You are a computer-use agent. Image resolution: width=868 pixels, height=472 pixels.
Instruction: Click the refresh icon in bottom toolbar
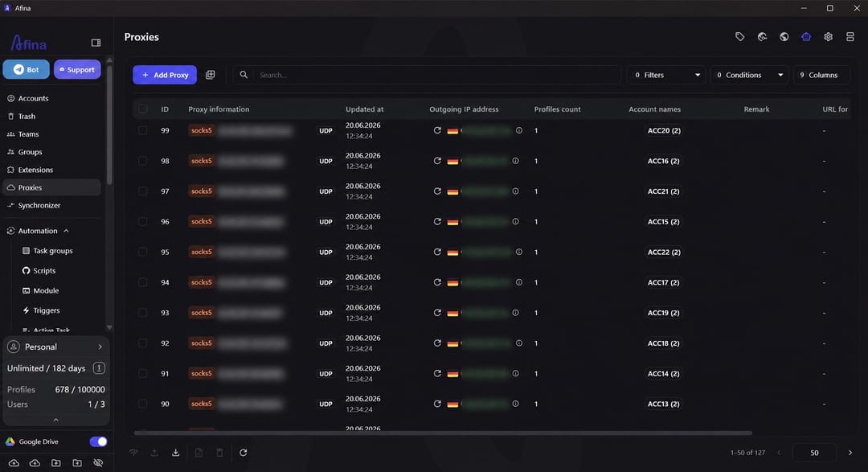(x=243, y=453)
